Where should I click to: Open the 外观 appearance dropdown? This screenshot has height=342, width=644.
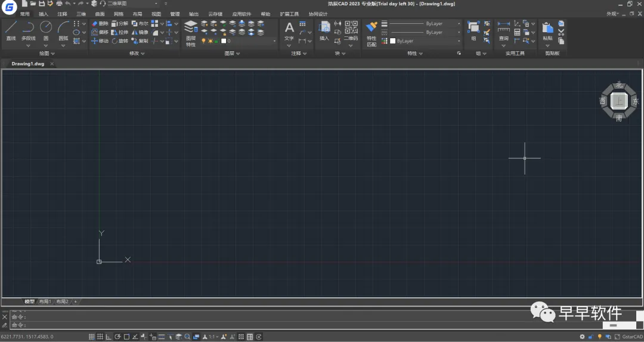612,14
